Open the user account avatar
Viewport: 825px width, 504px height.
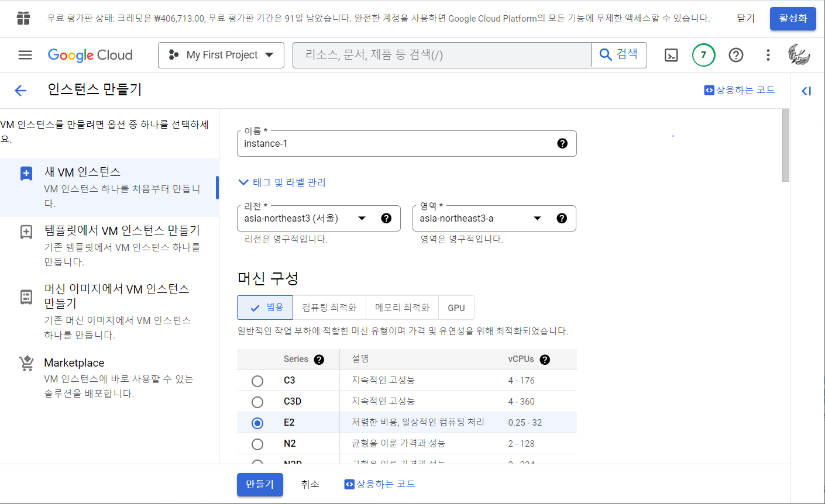pos(799,55)
